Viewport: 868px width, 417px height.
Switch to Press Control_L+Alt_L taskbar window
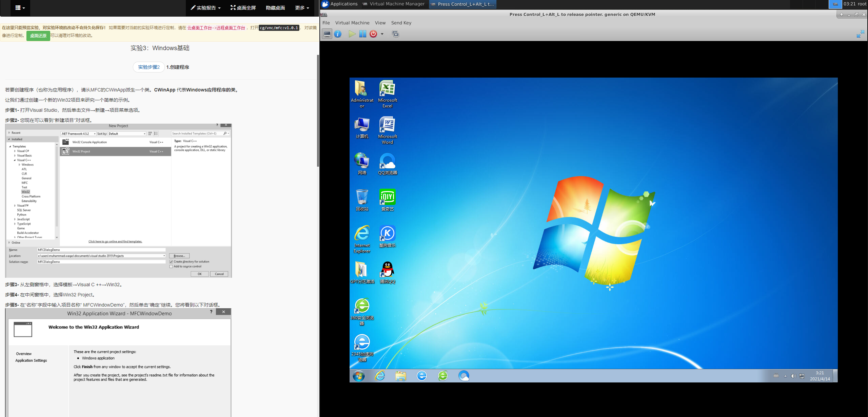[x=463, y=4]
